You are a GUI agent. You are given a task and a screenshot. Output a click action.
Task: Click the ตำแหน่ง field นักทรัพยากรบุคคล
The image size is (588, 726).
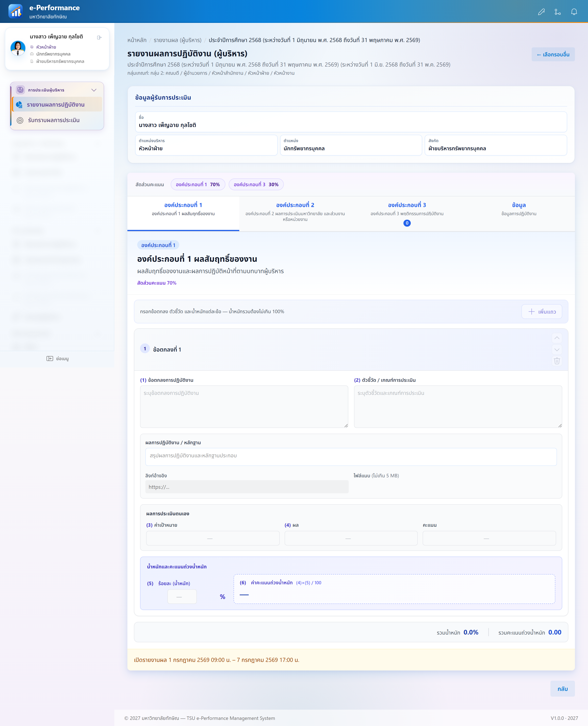click(x=351, y=145)
